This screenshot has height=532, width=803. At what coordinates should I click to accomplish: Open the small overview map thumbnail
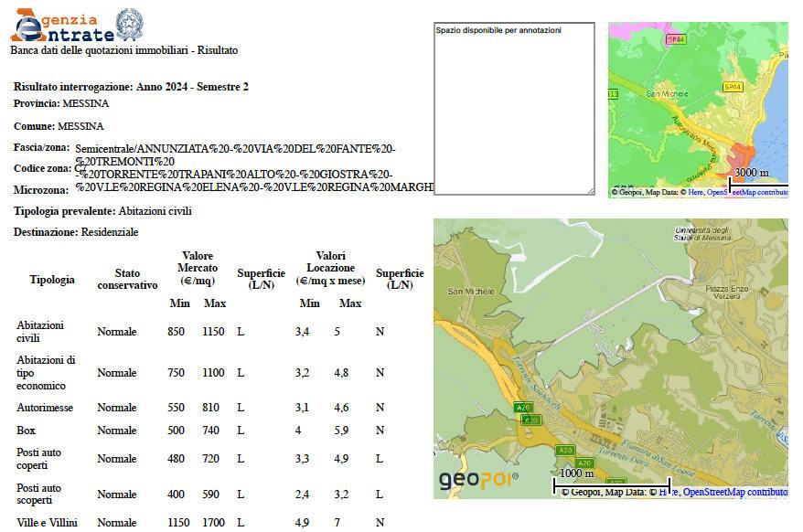(x=698, y=110)
